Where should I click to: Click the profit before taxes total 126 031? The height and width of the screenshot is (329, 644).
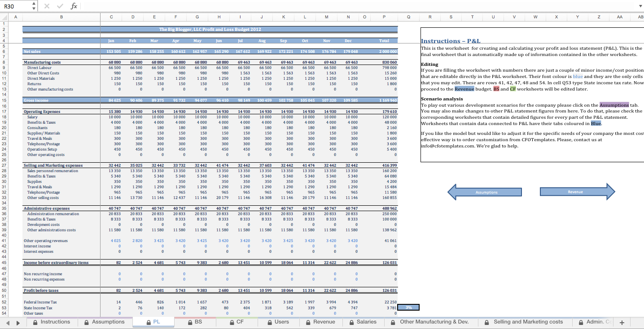389,290
